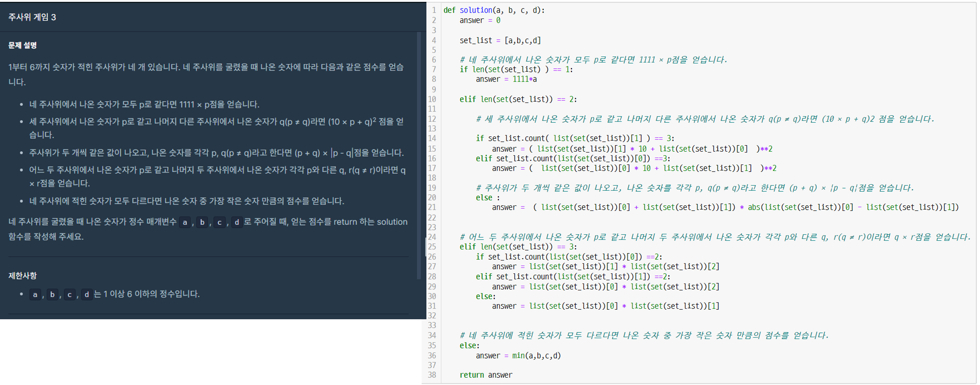
Task: Click line number 10 in the code gutter
Action: pyautogui.click(x=432, y=100)
